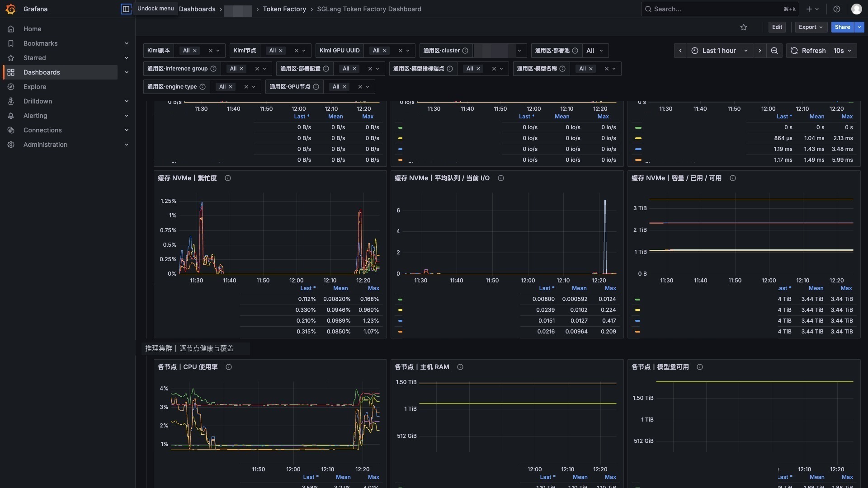Viewport: 868px width, 488px height.
Task: Open Administration in sidebar
Action: click(45, 145)
